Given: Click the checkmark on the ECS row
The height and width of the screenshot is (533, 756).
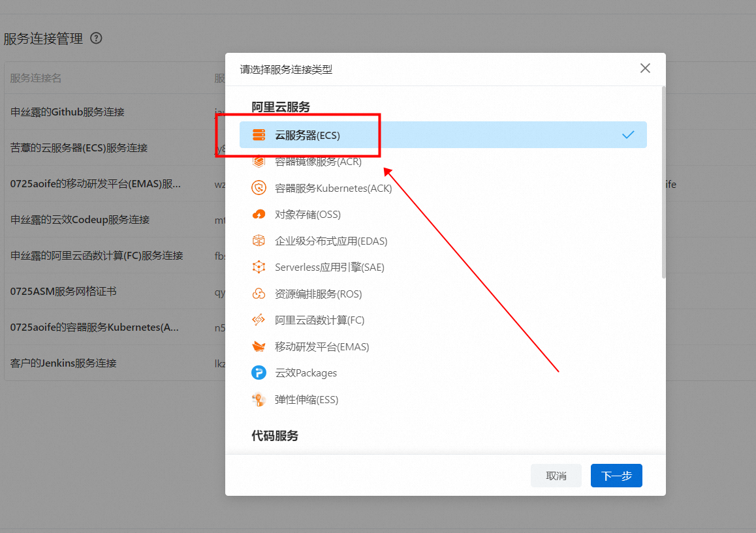Looking at the screenshot, I should point(628,135).
